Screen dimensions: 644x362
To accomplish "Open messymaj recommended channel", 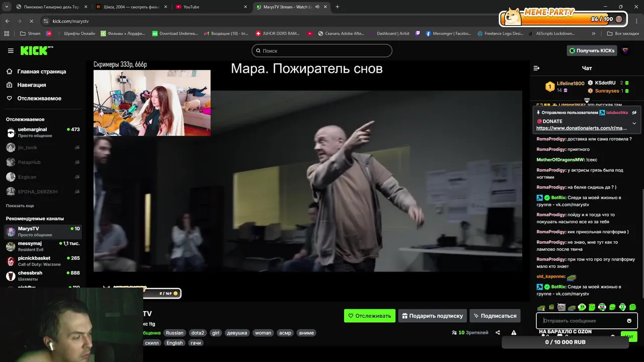I will coord(43,246).
